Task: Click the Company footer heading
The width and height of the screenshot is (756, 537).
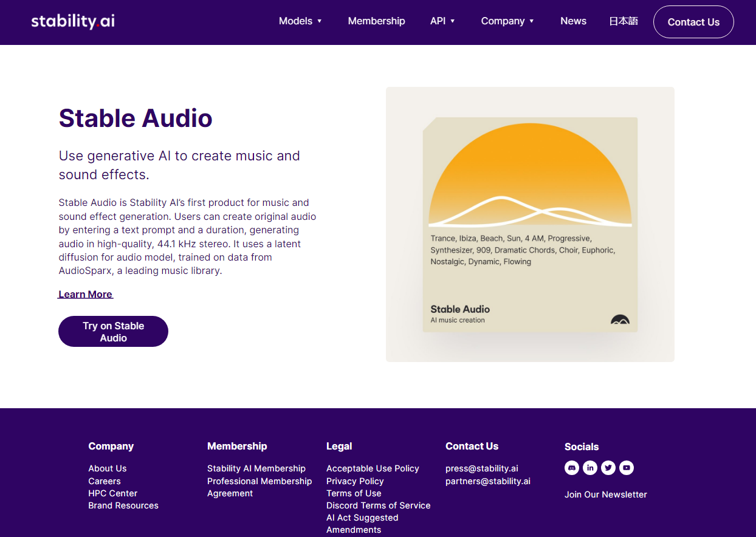Action: (x=111, y=446)
